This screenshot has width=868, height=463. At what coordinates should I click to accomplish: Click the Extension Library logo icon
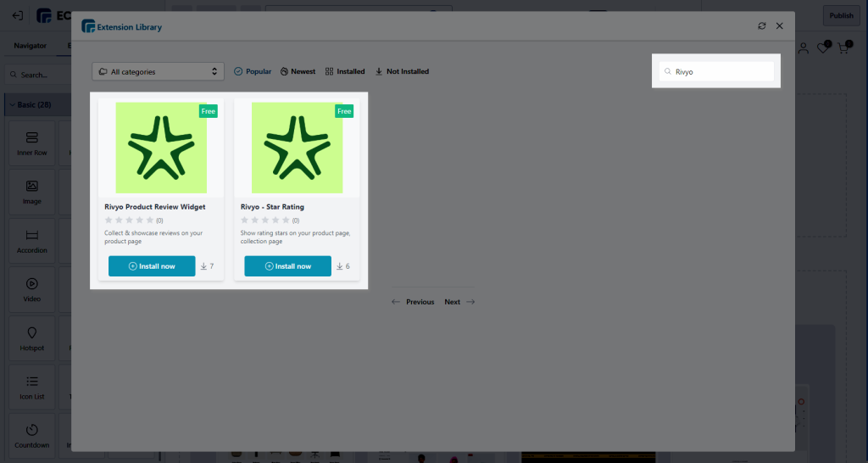click(x=88, y=26)
